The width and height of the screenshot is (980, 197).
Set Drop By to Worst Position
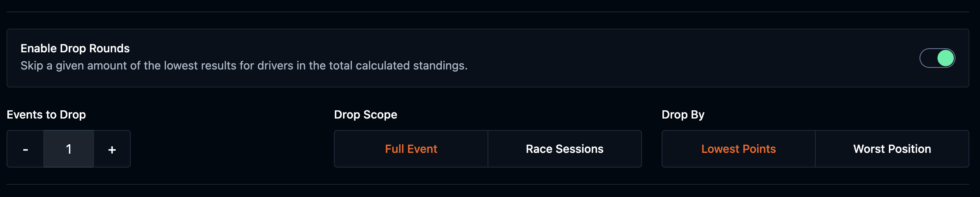pos(892,149)
